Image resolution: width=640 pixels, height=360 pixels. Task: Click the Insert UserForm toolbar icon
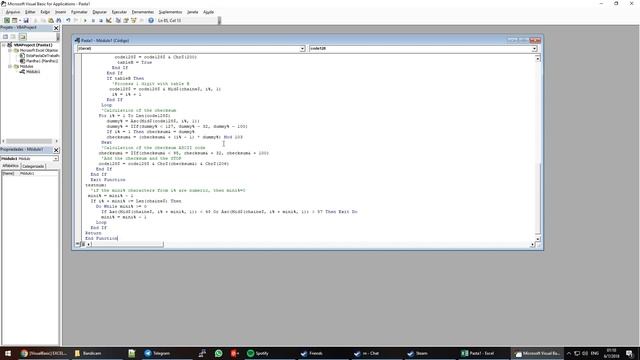14,20
